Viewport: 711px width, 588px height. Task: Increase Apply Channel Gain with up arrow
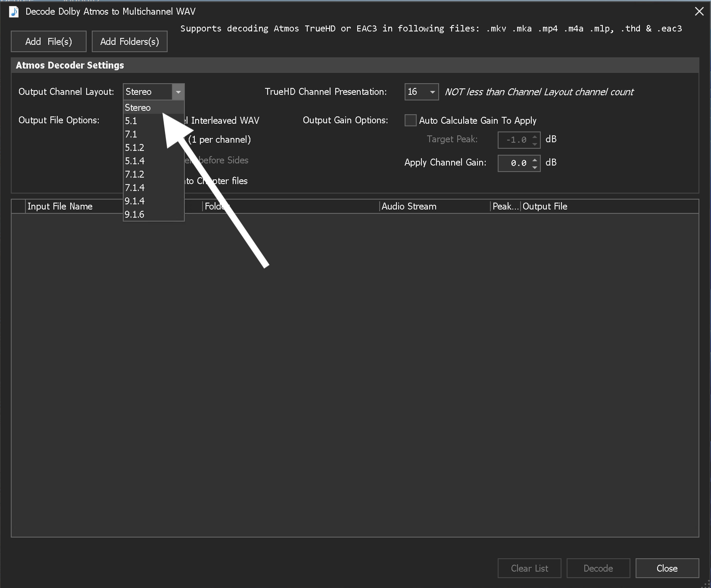click(x=535, y=160)
